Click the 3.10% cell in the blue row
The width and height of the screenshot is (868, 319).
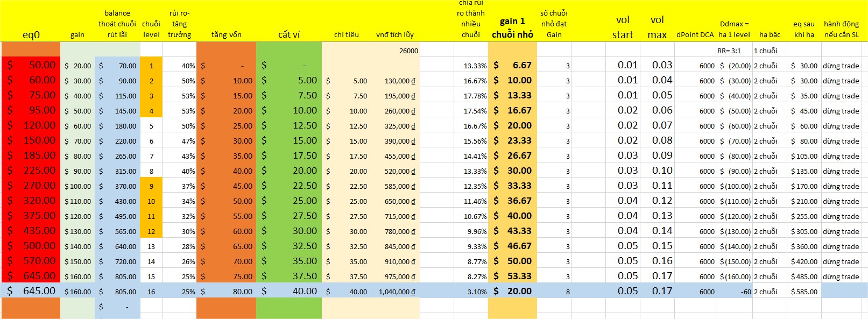[471, 292]
